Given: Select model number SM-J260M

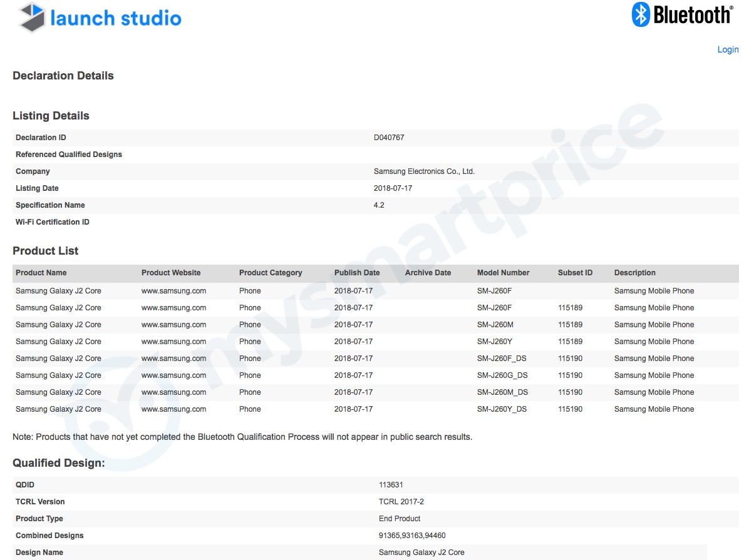Looking at the screenshot, I should pyautogui.click(x=495, y=325).
